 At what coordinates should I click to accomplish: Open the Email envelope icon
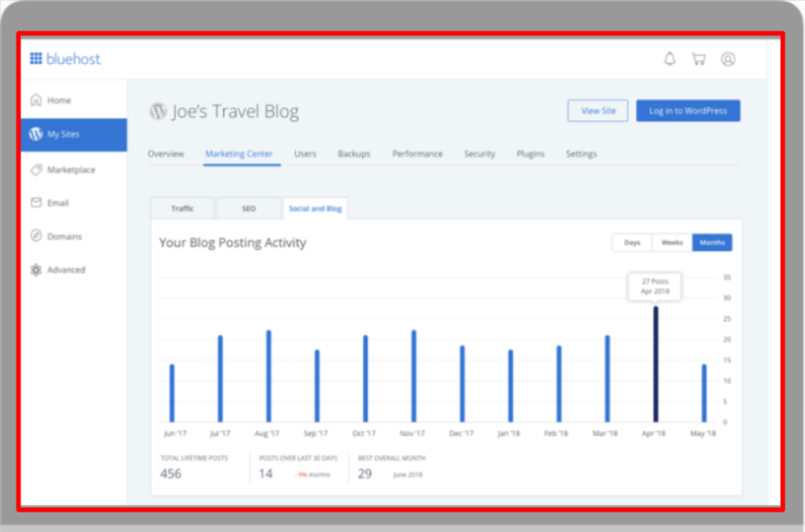click(36, 203)
